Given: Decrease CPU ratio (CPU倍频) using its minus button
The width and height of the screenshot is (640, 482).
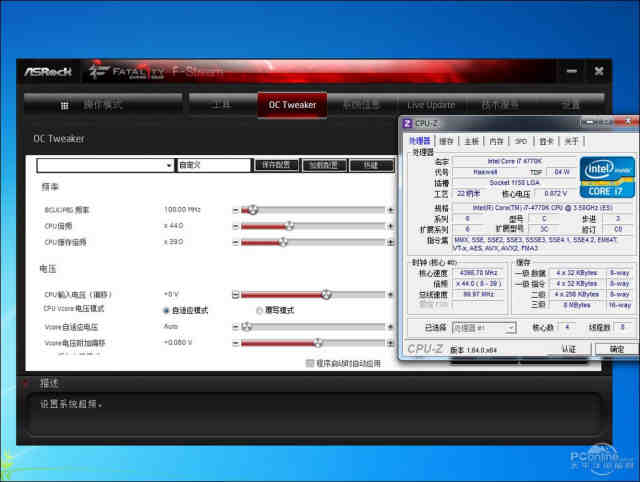Looking at the screenshot, I should [x=236, y=226].
